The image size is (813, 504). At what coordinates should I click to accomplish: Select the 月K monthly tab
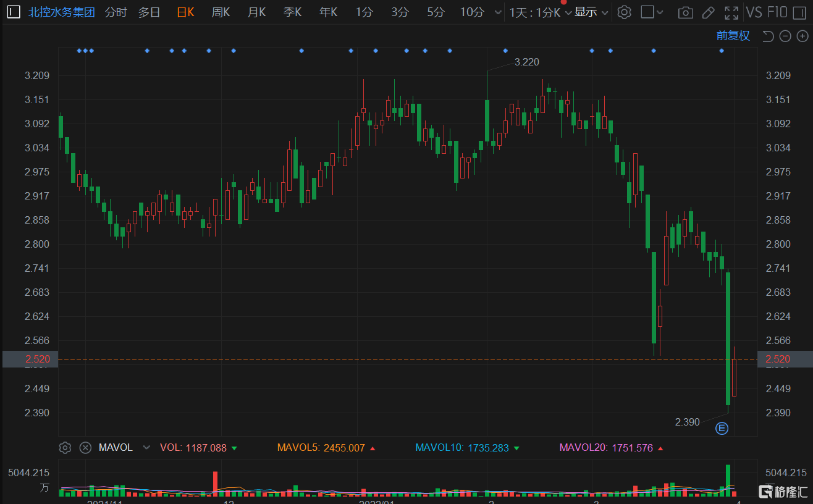[x=256, y=12]
